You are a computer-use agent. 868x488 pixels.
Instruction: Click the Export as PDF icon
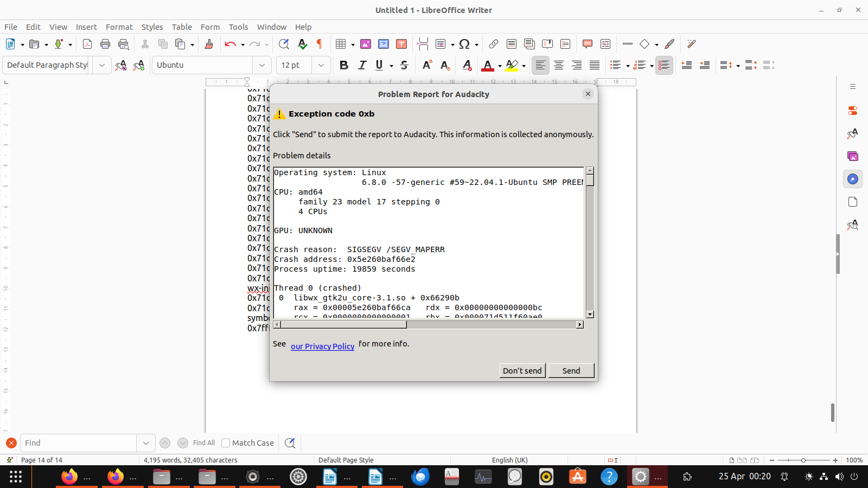pyautogui.click(x=87, y=44)
